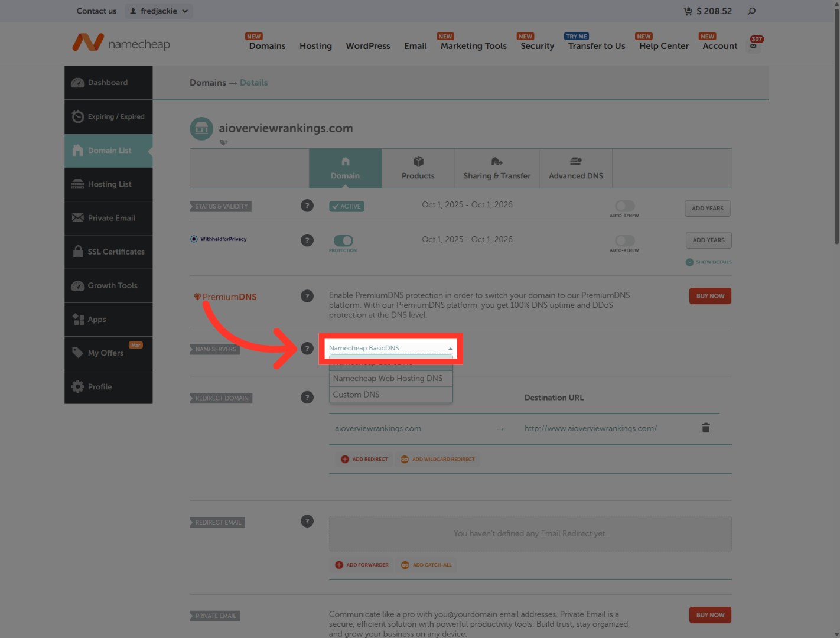Open Growth Tools from the sidebar

[x=112, y=285]
